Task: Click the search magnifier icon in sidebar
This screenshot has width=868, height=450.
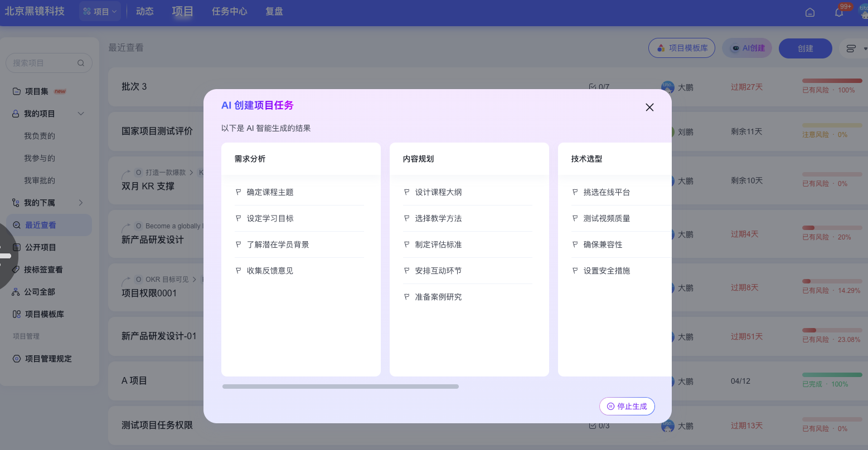Action: [x=81, y=63]
